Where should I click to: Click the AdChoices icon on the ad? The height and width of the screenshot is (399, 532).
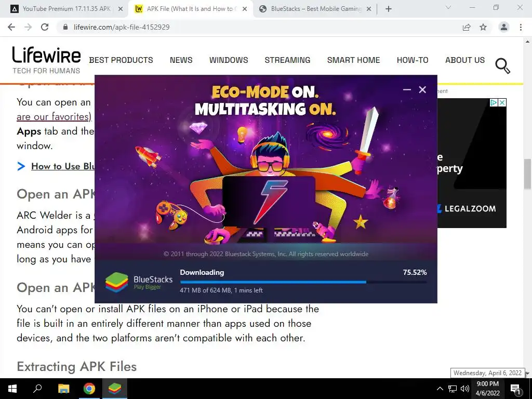coord(494,102)
